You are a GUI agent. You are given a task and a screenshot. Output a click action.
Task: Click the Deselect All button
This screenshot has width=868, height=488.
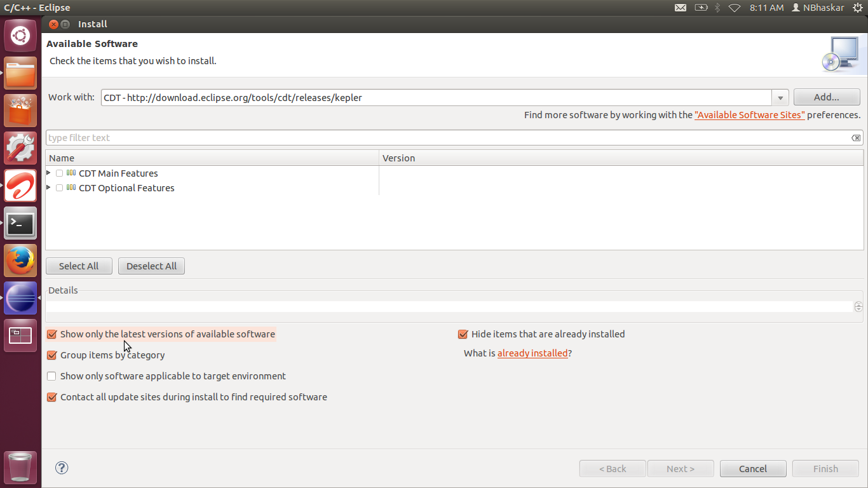coord(151,266)
